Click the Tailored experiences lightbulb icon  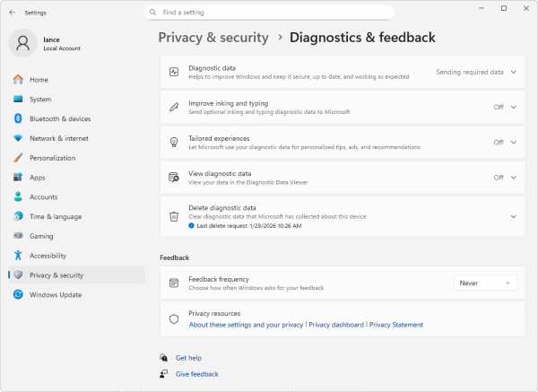click(x=174, y=142)
